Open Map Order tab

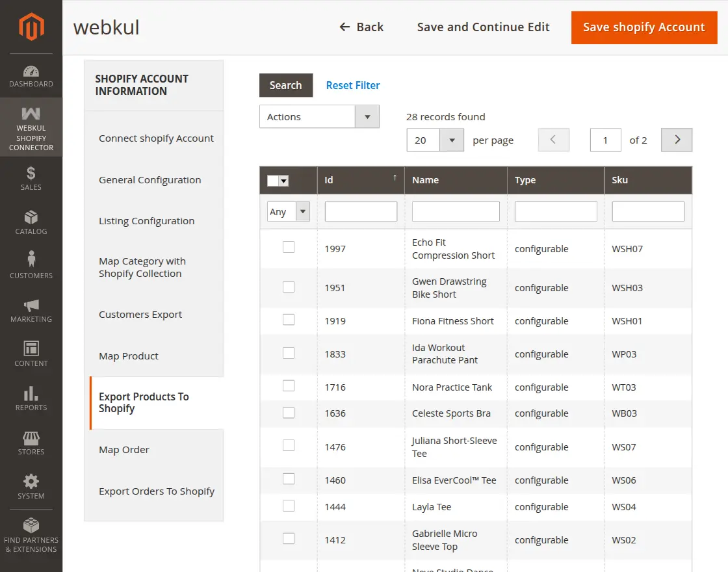point(124,450)
